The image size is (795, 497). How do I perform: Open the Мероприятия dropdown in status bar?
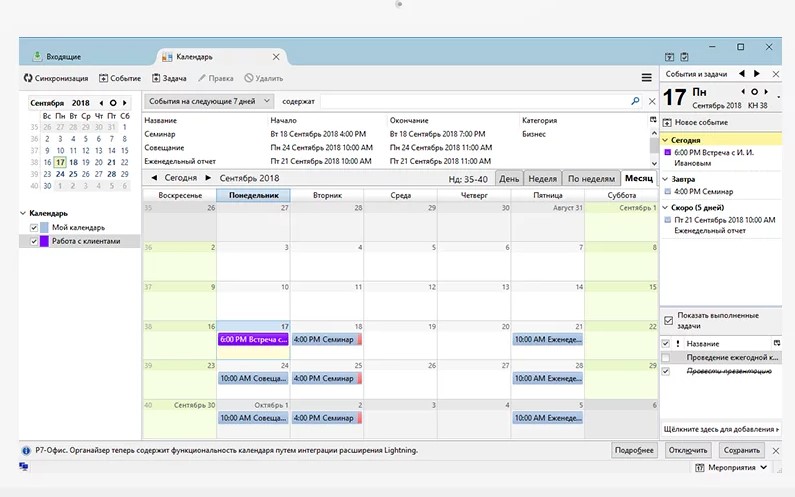pyautogui.click(x=731, y=468)
